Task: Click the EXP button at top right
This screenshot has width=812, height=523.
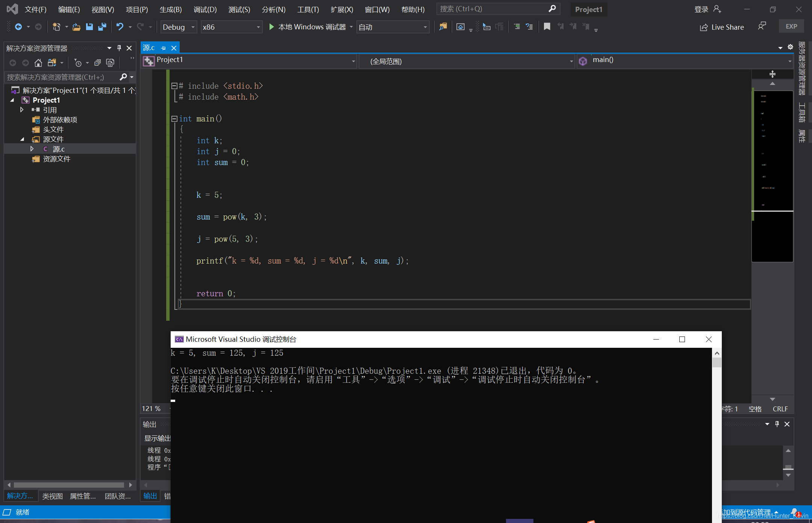Action: pos(791,26)
